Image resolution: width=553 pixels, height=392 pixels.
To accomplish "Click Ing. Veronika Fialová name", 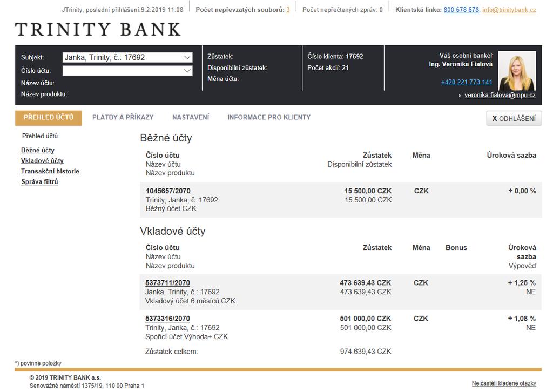I will [x=461, y=64].
